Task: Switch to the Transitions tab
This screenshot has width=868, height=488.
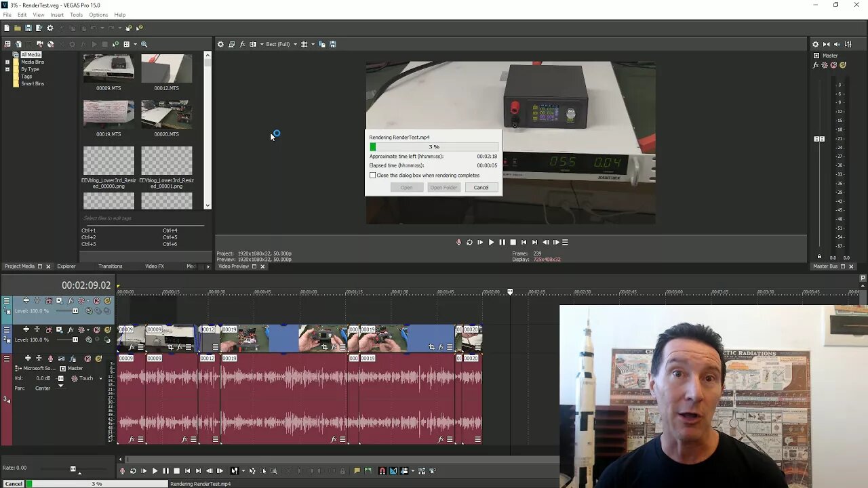Action: (x=110, y=266)
